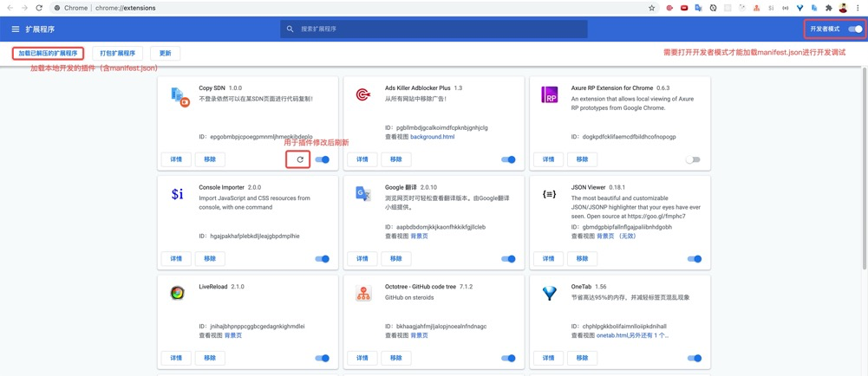This screenshot has width=868, height=376.
Task: Click the OneTab funnel icon in toolbar
Action: [x=799, y=8]
